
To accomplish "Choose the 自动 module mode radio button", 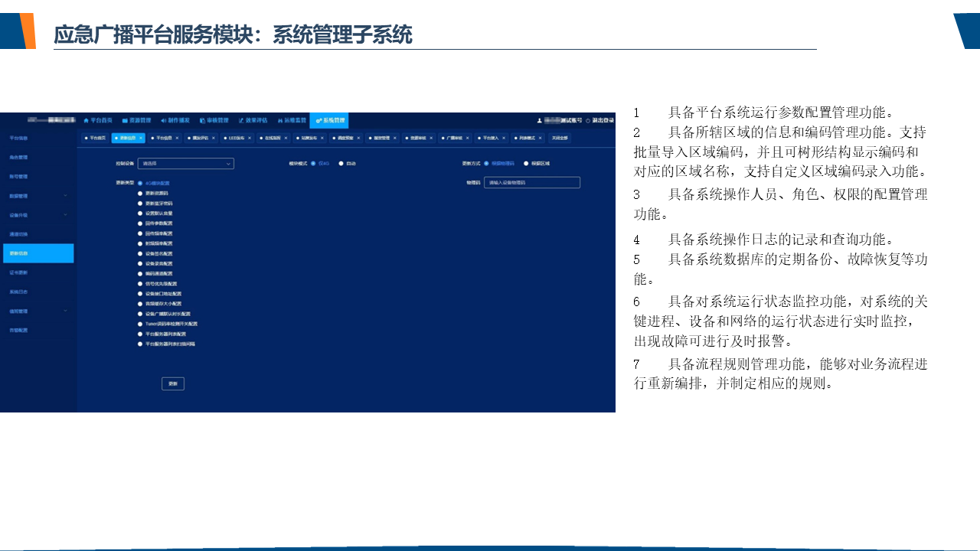I will tap(341, 163).
